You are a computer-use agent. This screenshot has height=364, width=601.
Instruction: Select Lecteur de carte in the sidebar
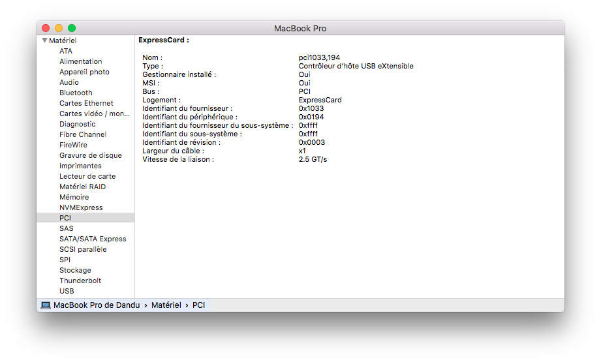pyautogui.click(x=87, y=176)
